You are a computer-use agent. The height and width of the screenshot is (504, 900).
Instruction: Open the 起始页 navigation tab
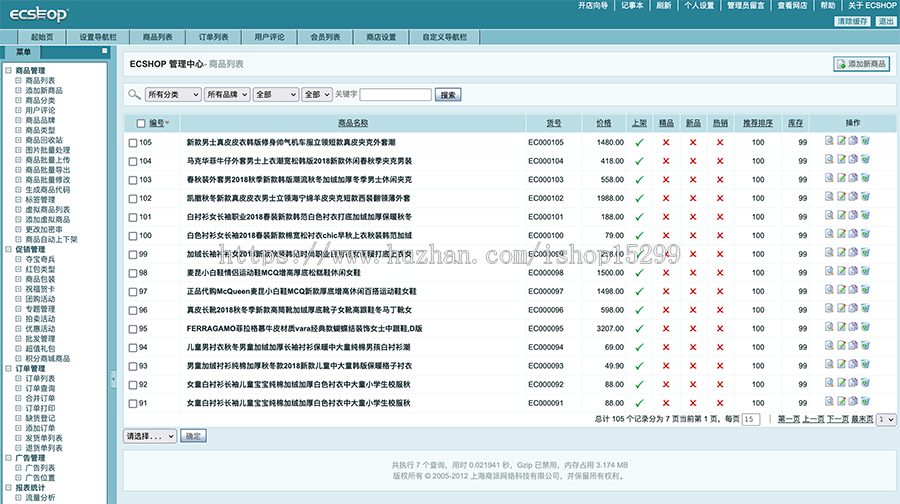pos(42,37)
